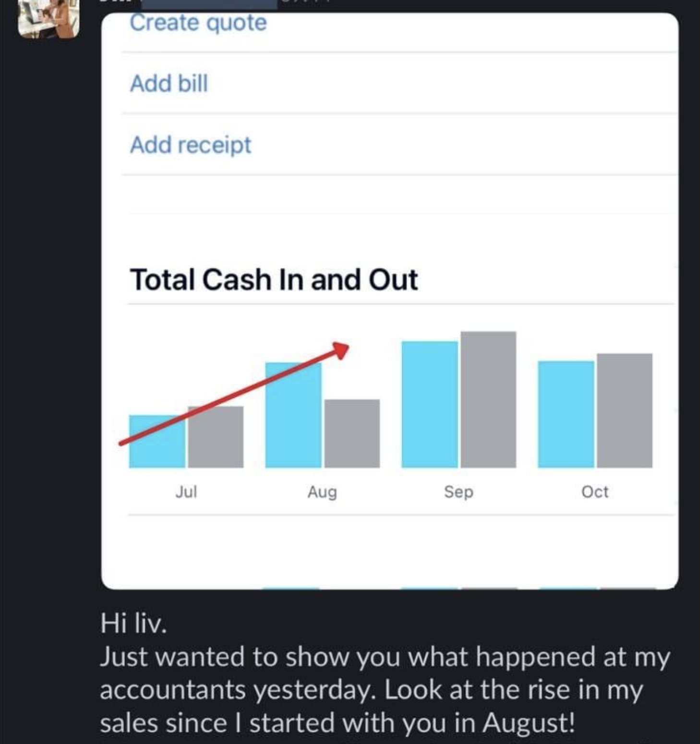Select the Oct axis label
Screen dimensions: 700x744
[x=595, y=492]
